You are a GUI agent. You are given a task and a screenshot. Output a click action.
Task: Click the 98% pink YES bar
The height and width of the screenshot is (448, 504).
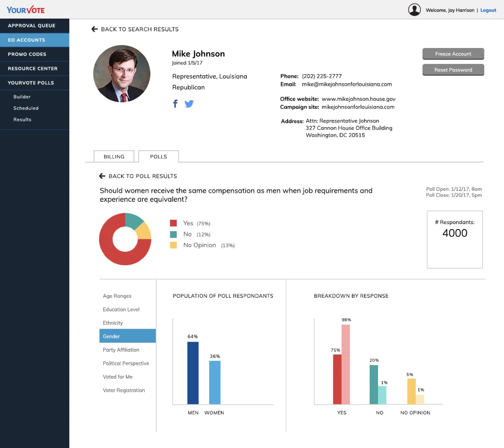coord(346,364)
